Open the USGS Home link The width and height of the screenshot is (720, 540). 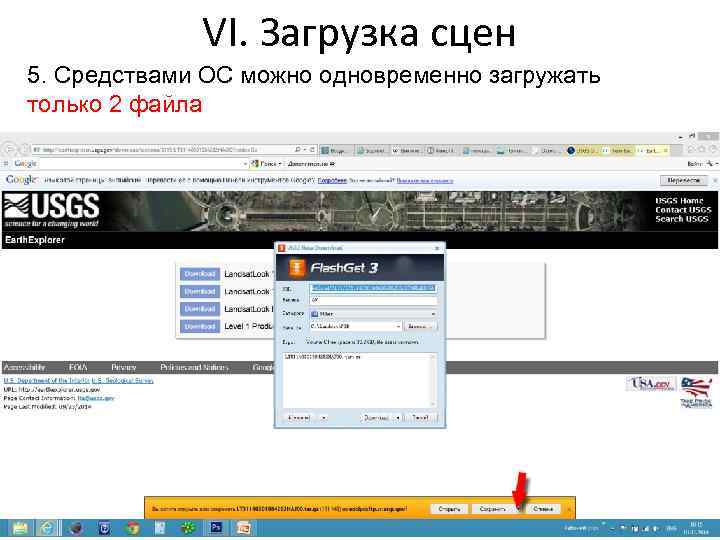point(680,201)
